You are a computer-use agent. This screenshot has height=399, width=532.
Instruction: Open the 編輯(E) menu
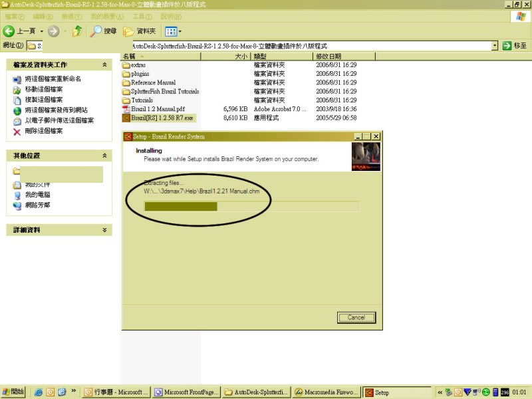43,16
